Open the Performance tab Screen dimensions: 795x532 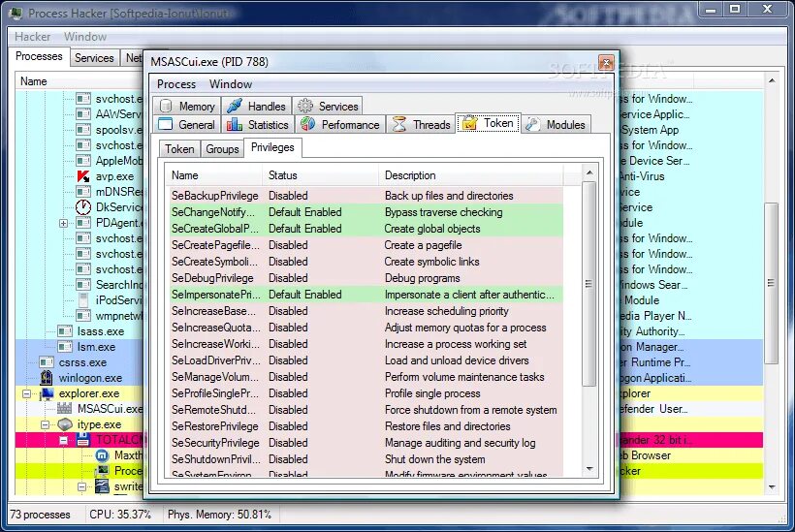pyautogui.click(x=339, y=125)
